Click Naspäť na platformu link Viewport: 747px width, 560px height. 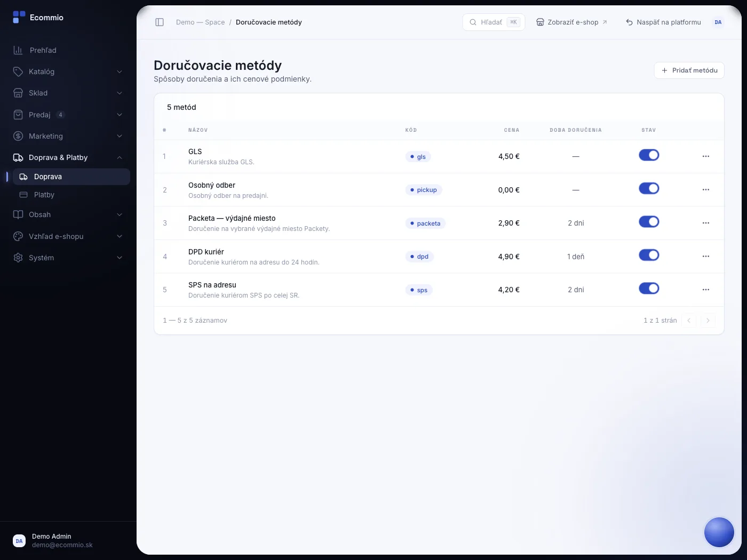tap(663, 22)
